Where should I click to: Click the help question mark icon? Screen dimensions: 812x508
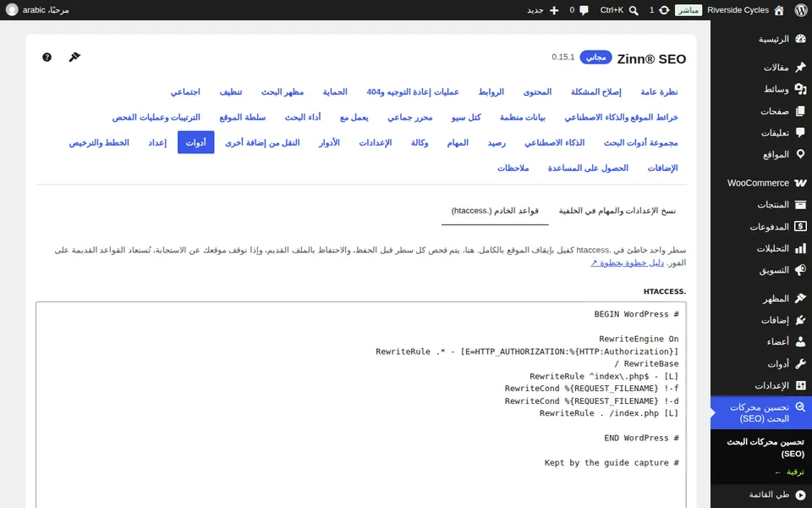[x=47, y=57]
